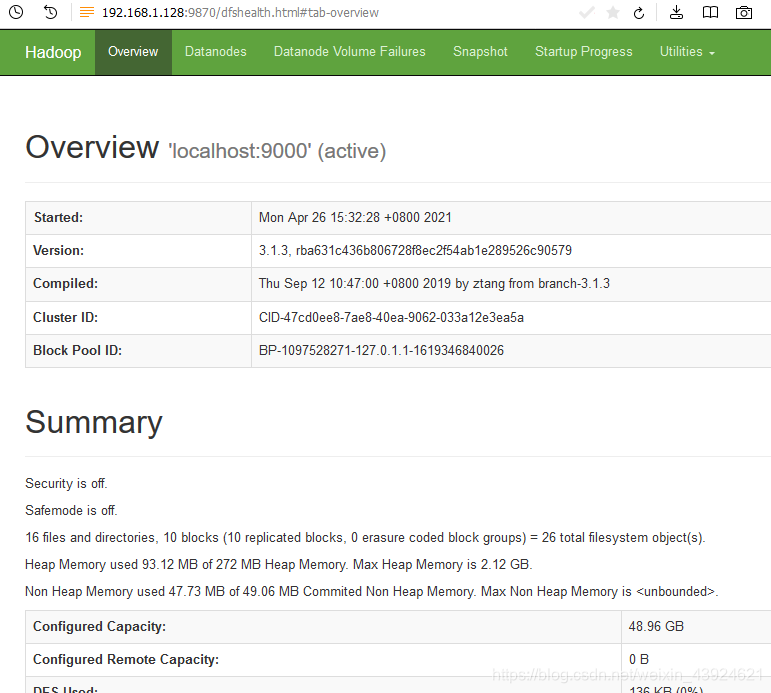
Task: Switch to the Overview tab
Action: pyautogui.click(x=133, y=52)
